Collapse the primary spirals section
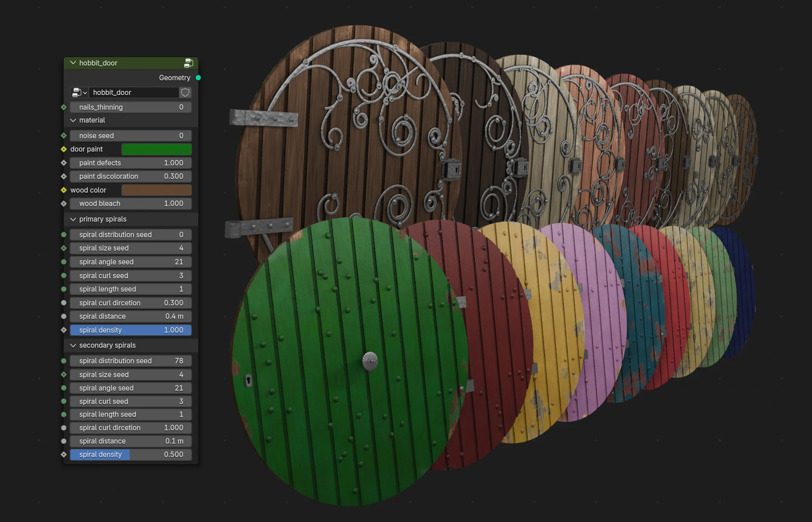 73,219
